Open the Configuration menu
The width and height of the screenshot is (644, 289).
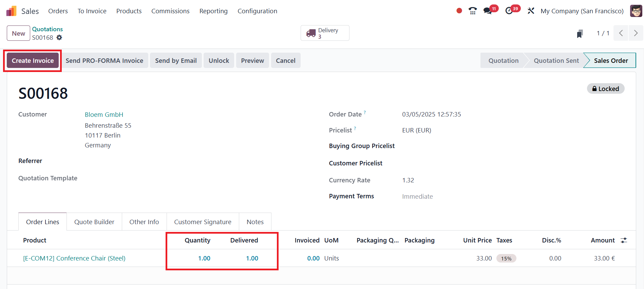257,11
